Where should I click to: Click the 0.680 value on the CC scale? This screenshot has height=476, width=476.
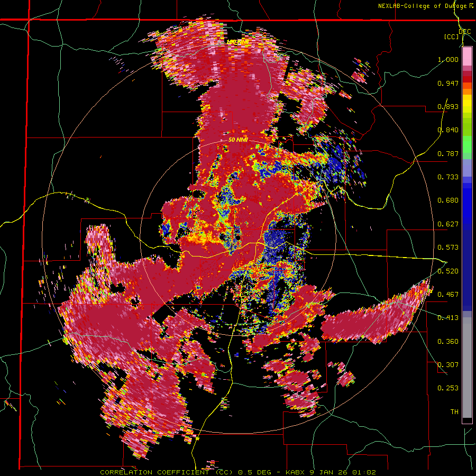(x=448, y=200)
